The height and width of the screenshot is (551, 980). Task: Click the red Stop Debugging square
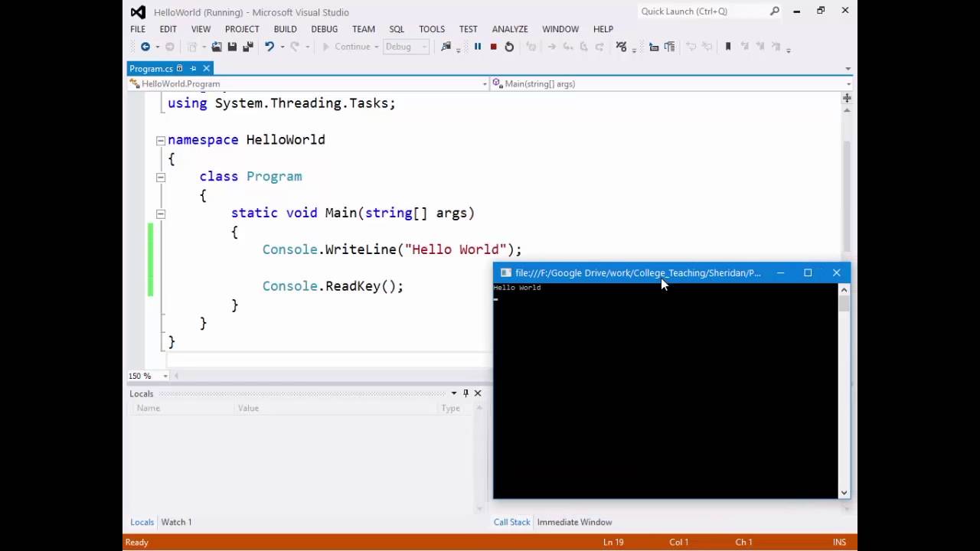(493, 47)
